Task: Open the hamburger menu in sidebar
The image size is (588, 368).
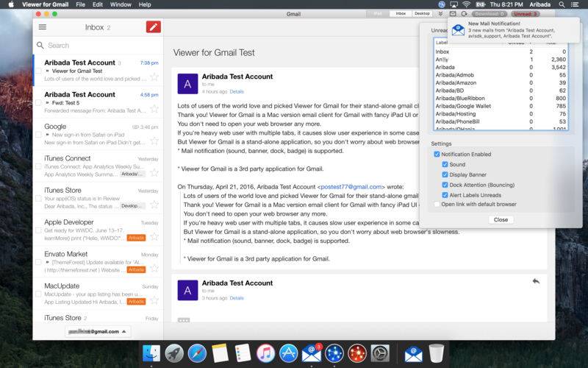Action: (x=43, y=27)
